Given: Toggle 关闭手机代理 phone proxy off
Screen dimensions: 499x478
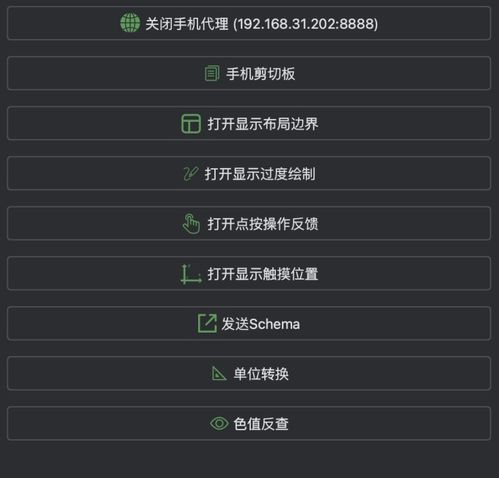Looking at the screenshot, I should pos(249,23).
